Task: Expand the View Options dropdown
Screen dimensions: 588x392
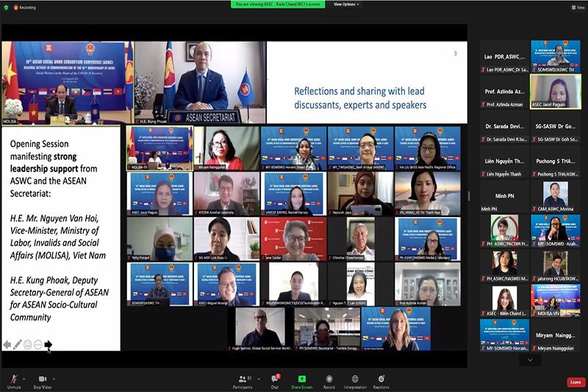Action: (345, 4)
